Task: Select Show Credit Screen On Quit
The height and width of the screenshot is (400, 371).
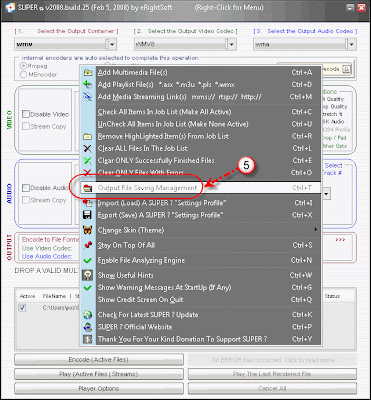Action: click(201, 300)
